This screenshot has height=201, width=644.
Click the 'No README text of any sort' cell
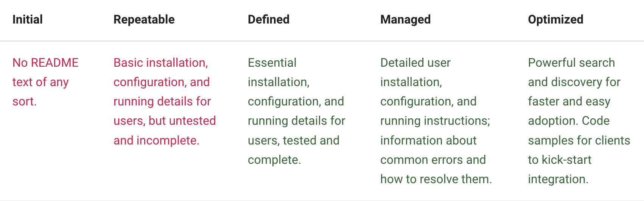(45, 82)
